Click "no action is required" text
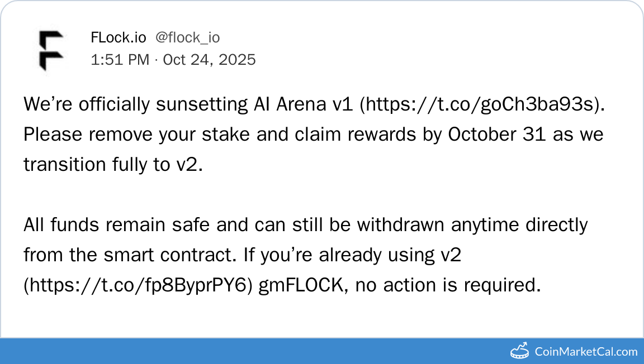Screen dimensions: 644x364 point(448,285)
